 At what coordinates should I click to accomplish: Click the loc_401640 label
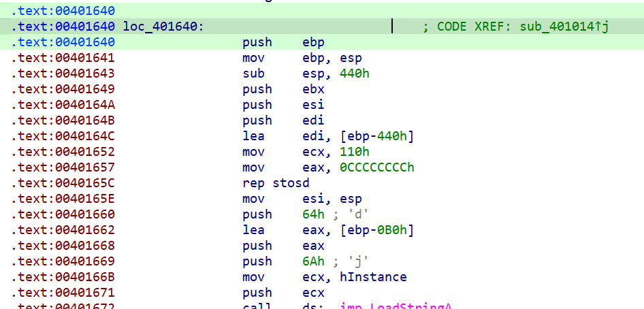click(163, 27)
